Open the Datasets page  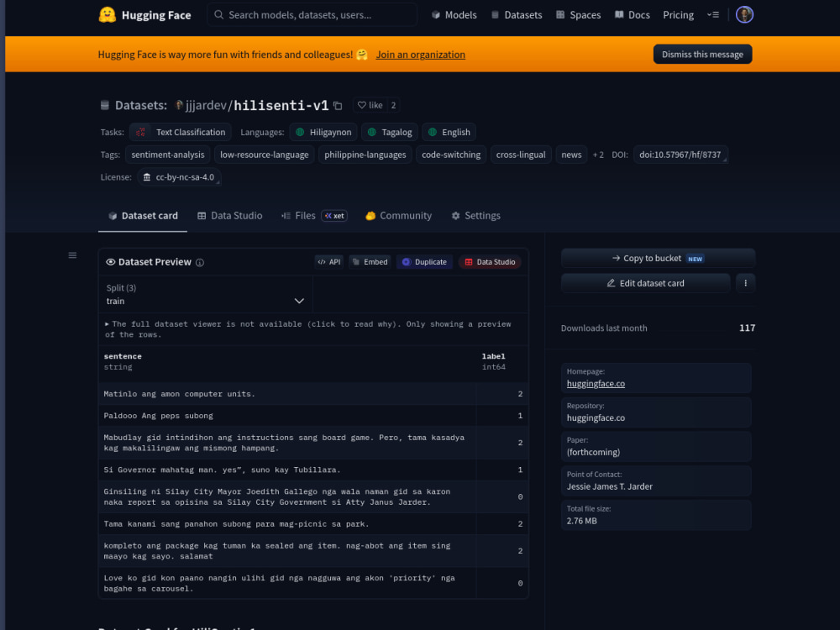(517, 15)
